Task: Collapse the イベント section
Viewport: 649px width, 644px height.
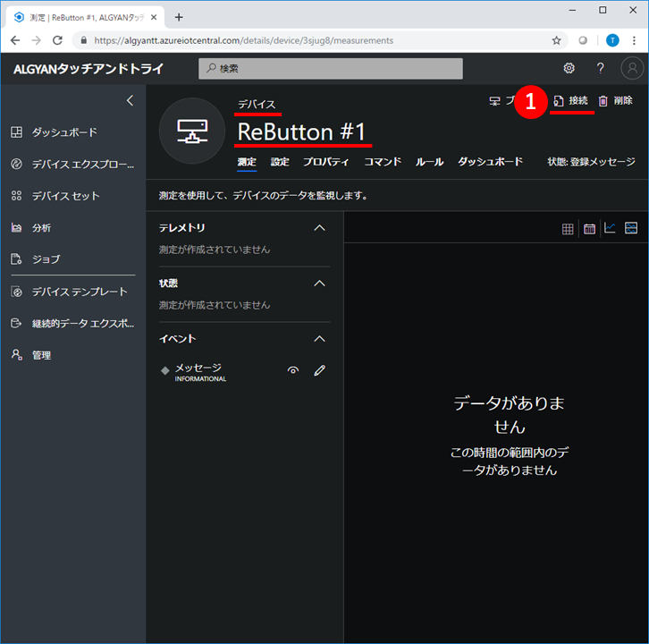Action: click(319, 339)
